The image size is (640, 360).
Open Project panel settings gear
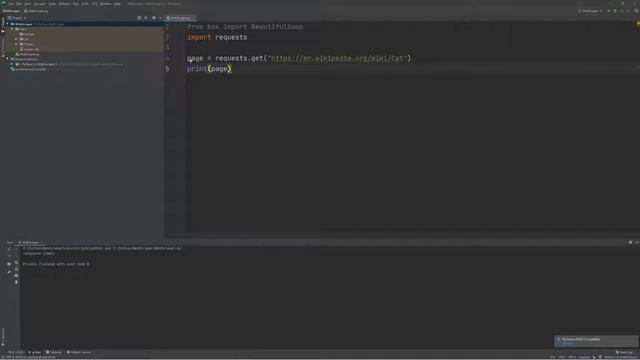click(x=154, y=18)
